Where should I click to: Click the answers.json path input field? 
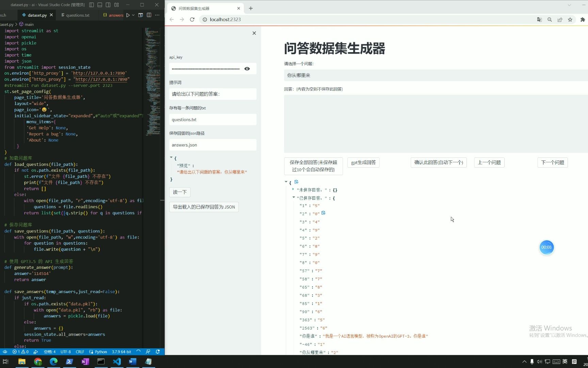point(213,145)
